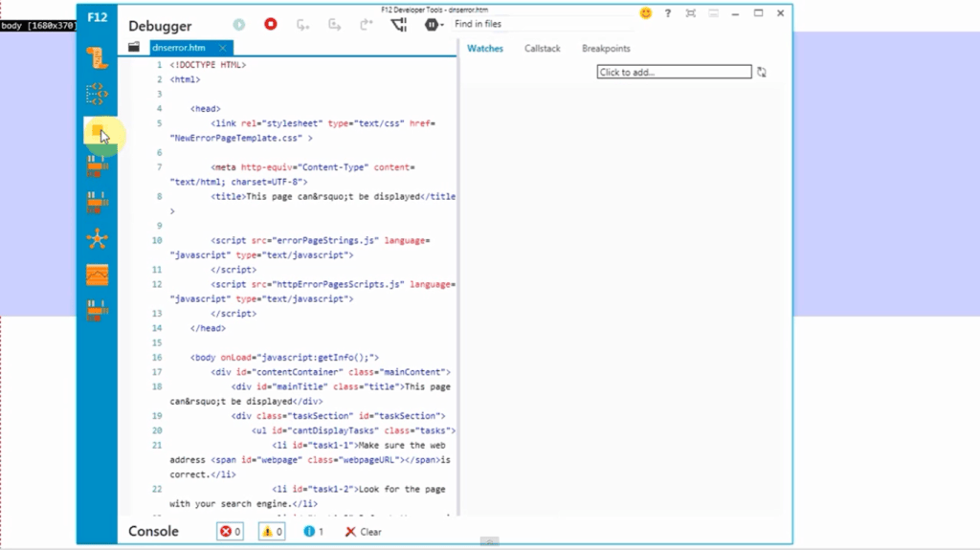The height and width of the screenshot is (550, 980).
Task: Open the Help question mark icon
Action: point(667,13)
